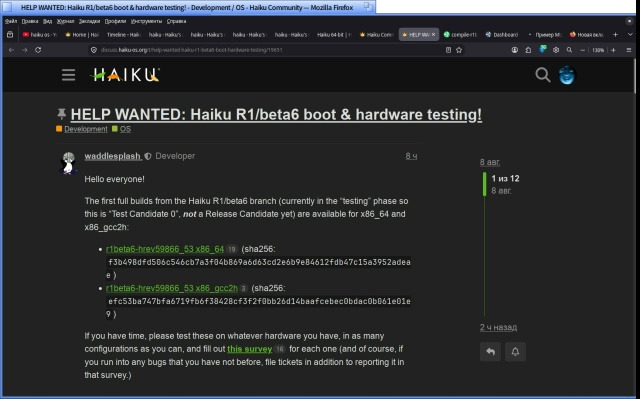640x399 pixels.
Task: Click the green timeline scroller handle
Action: (484, 184)
